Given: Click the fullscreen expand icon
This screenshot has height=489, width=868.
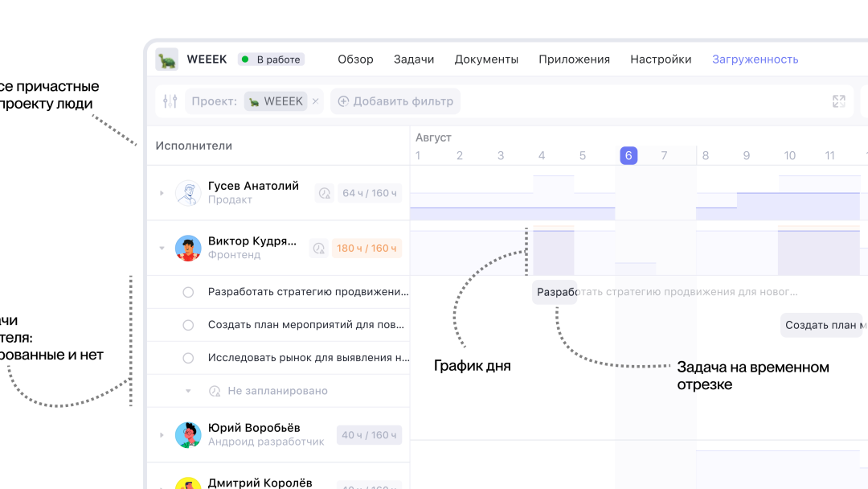Looking at the screenshot, I should click(x=839, y=101).
